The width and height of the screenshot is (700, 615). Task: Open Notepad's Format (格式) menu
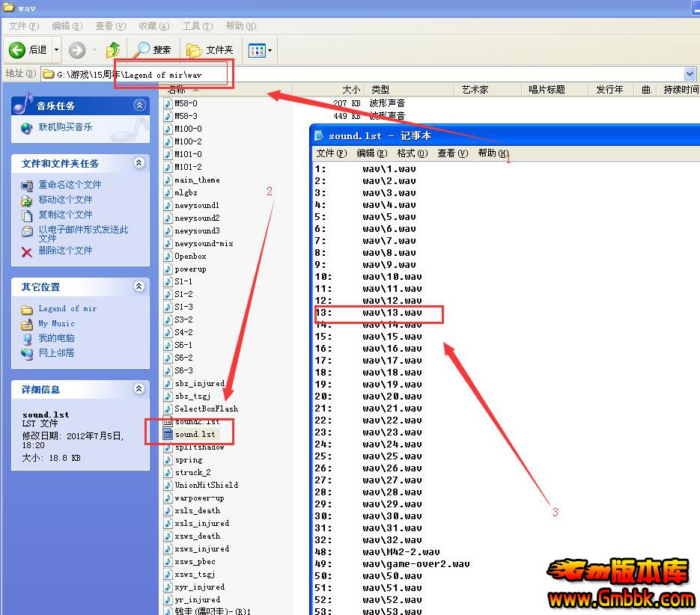(412, 153)
